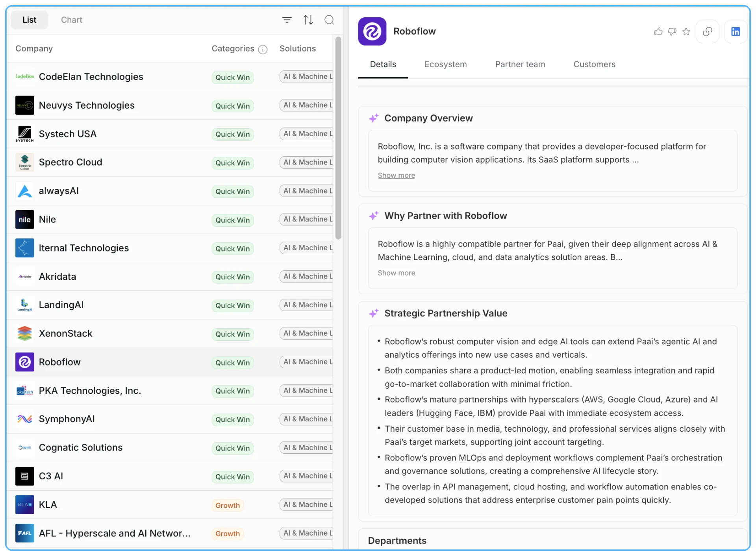Click the Quick Win tag for CodeElan Technologies
756x556 pixels.
pos(233,78)
